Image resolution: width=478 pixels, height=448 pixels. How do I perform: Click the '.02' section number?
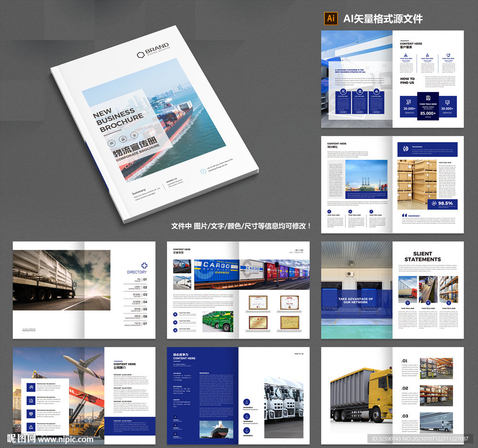[405, 388]
